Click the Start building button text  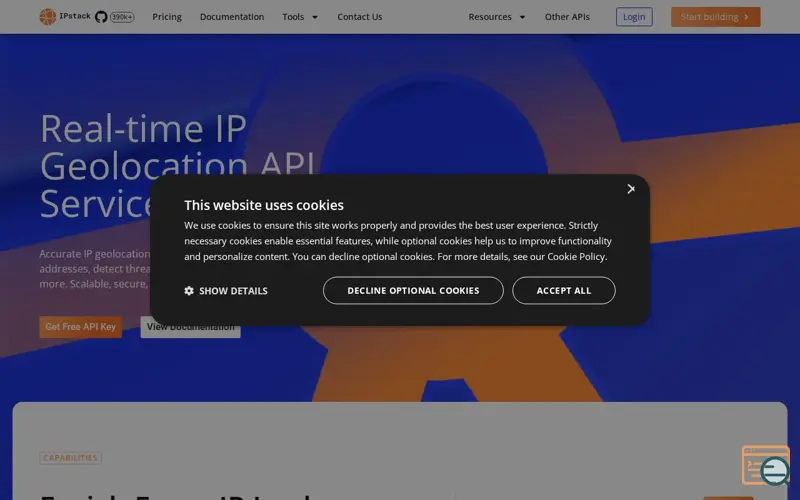click(x=709, y=17)
